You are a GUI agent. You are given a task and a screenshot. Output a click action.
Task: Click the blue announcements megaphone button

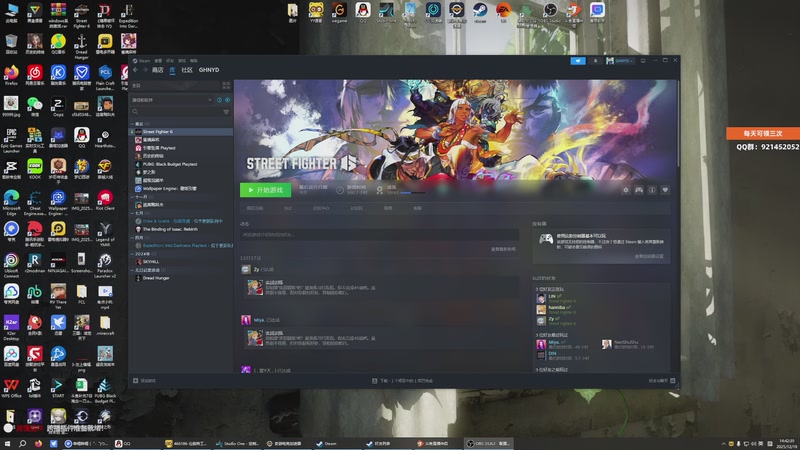[578, 61]
